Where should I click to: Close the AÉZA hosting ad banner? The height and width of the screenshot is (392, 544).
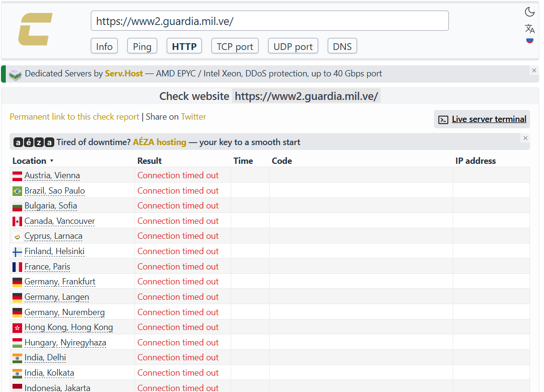tap(525, 138)
